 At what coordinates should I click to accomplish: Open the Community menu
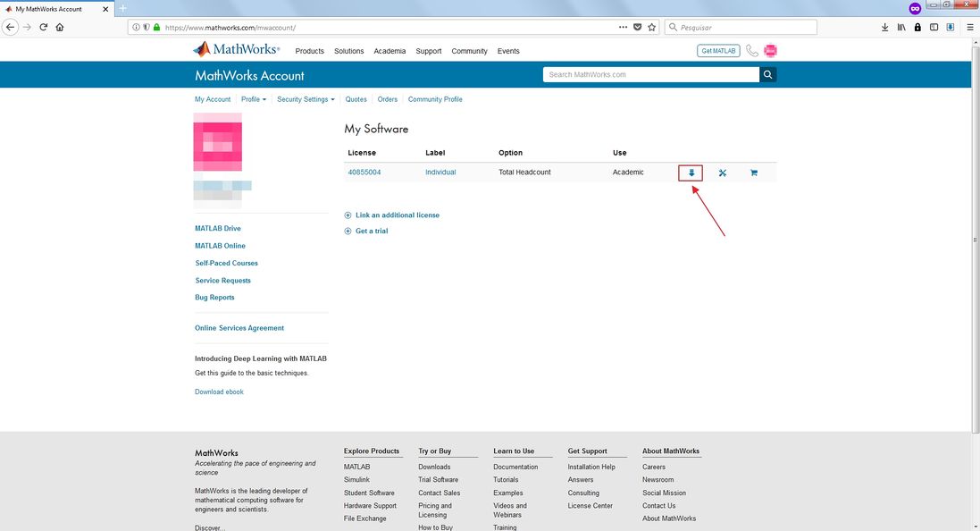(x=469, y=51)
